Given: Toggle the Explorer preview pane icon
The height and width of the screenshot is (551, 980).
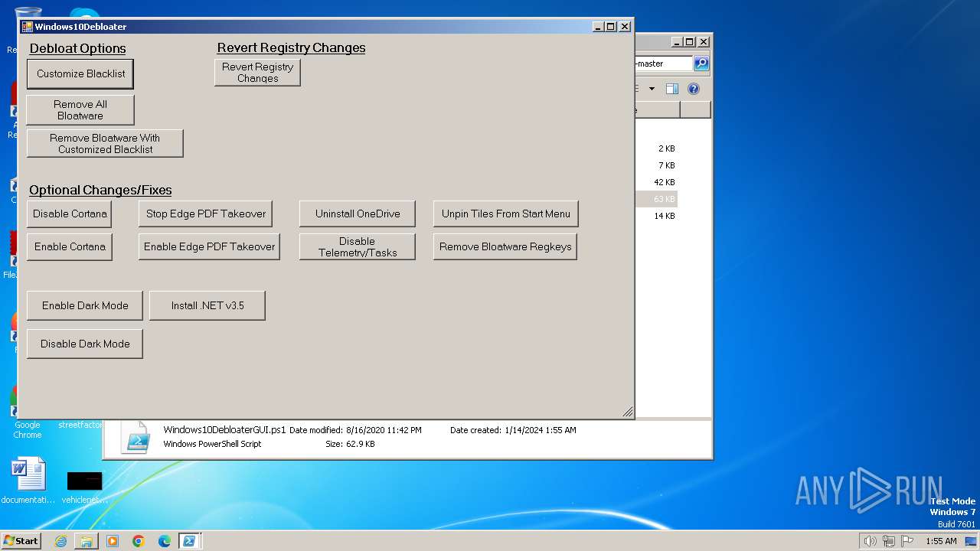Looking at the screenshot, I should (671, 89).
